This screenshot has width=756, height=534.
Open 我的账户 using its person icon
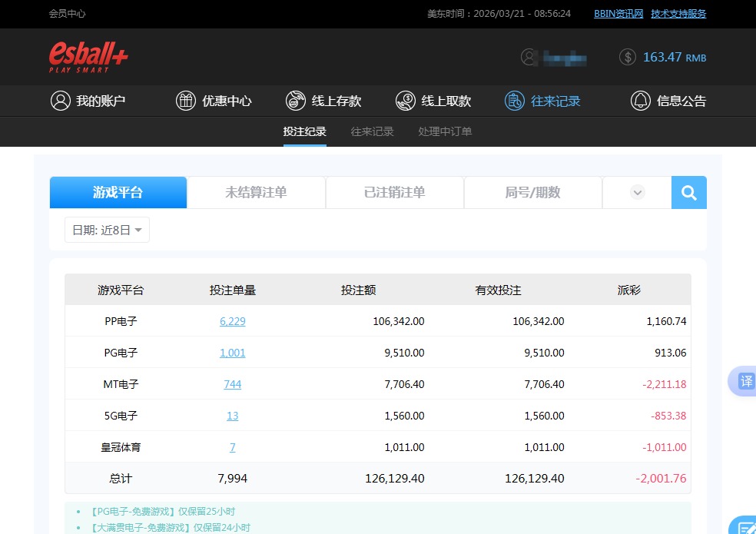pos(61,101)
